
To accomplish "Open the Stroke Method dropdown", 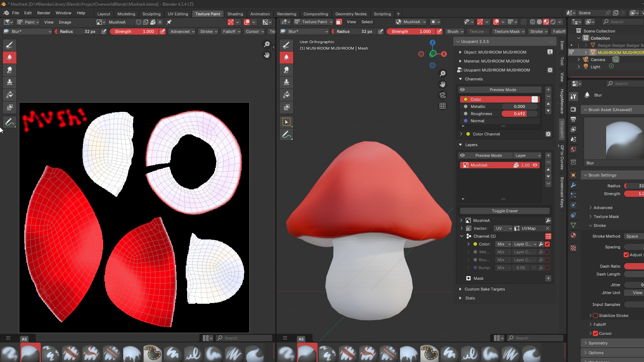I will (634, 236).
